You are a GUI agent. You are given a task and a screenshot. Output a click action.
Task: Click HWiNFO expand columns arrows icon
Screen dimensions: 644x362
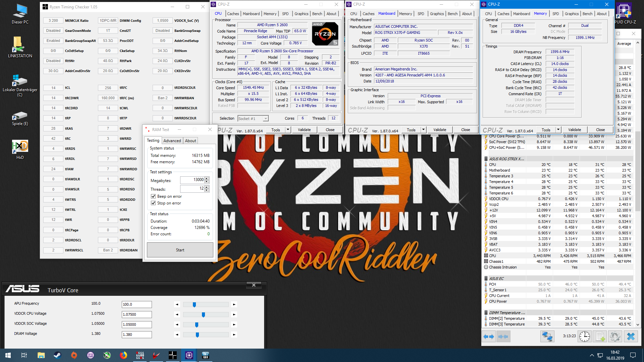point(488,337)
